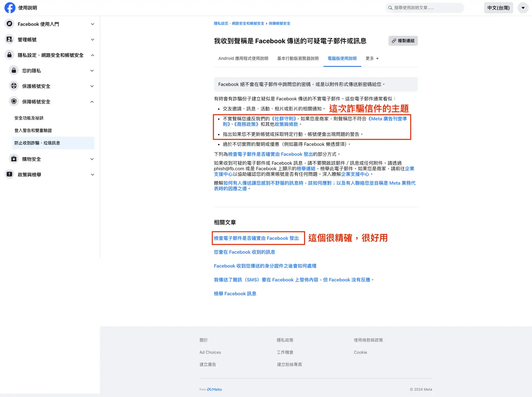Click 使用說明 header title
The width and height of the screenshot is (532, 397).
(x=27, y=8)
